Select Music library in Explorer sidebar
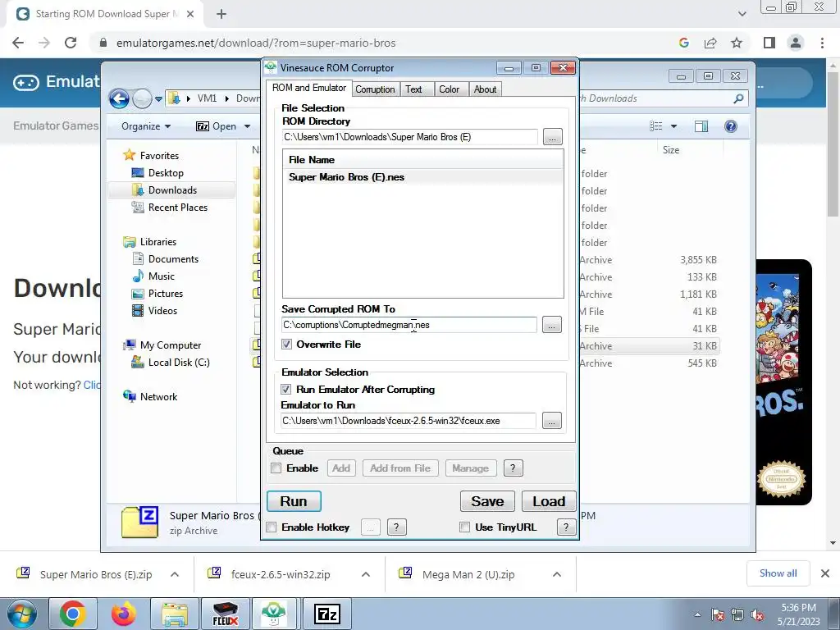The image size is (840, 630). click(162, 276)
